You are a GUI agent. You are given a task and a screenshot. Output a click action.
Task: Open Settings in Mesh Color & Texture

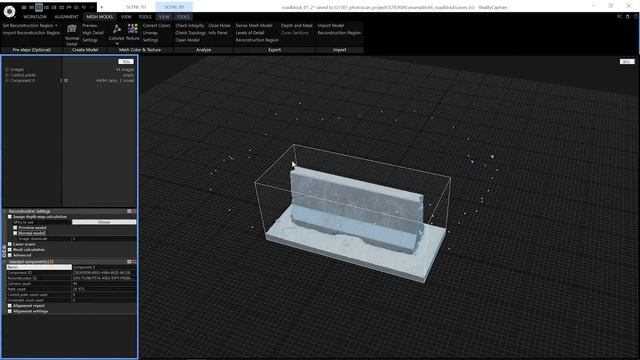150,40
